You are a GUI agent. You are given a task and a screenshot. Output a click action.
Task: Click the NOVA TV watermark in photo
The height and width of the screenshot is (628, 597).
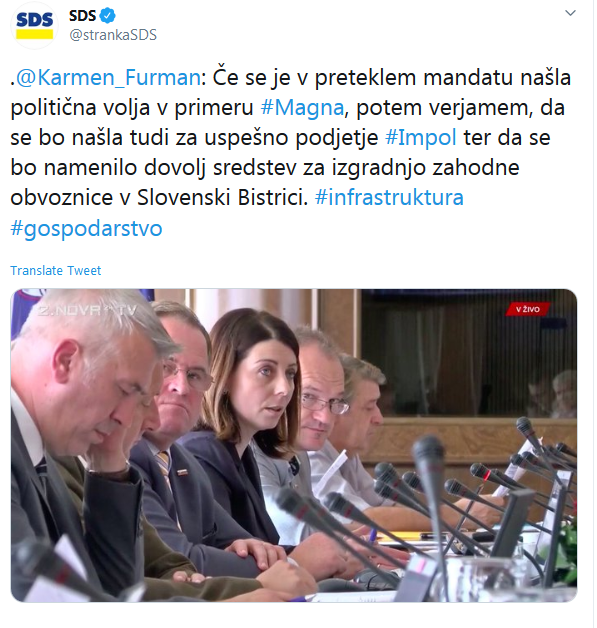(87, 310)
